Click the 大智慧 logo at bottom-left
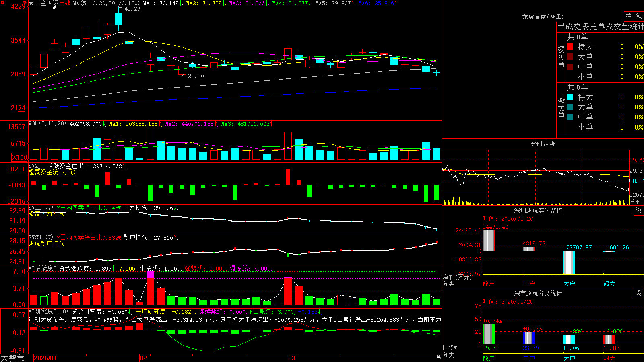644x362 pixels. (x=13, y=358)
